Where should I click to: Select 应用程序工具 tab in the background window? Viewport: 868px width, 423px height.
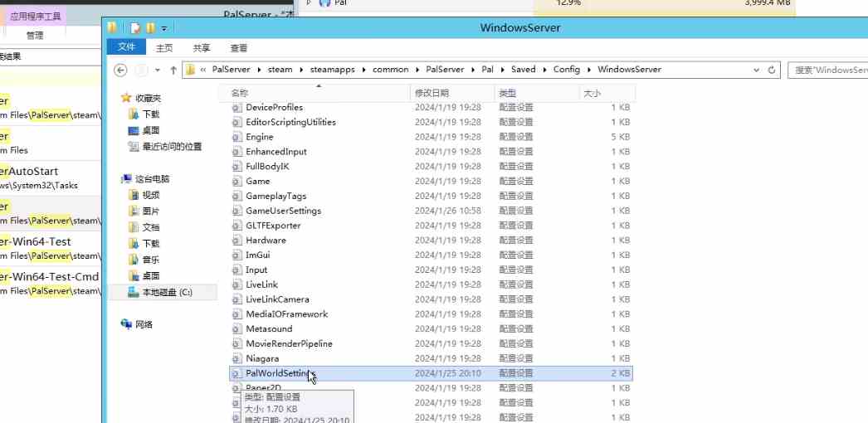click(x=36, y=17)
